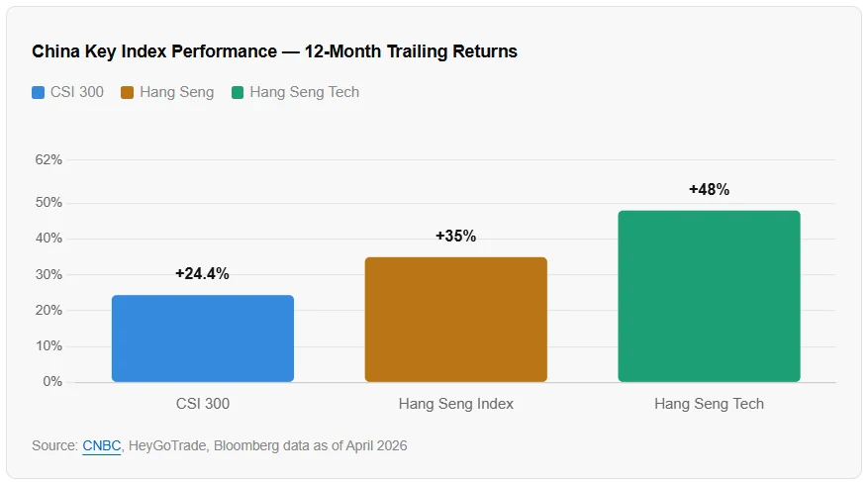This screenshot has height=482, width=868.
Task: Click the Hang Seng Index x-axis label
Action: tap(455, 404)
